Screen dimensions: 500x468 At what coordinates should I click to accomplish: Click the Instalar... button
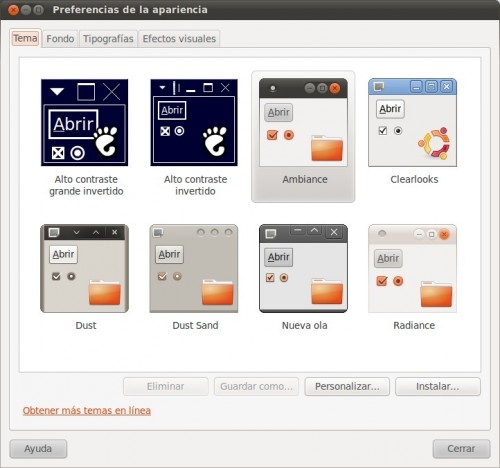[438, 387]
